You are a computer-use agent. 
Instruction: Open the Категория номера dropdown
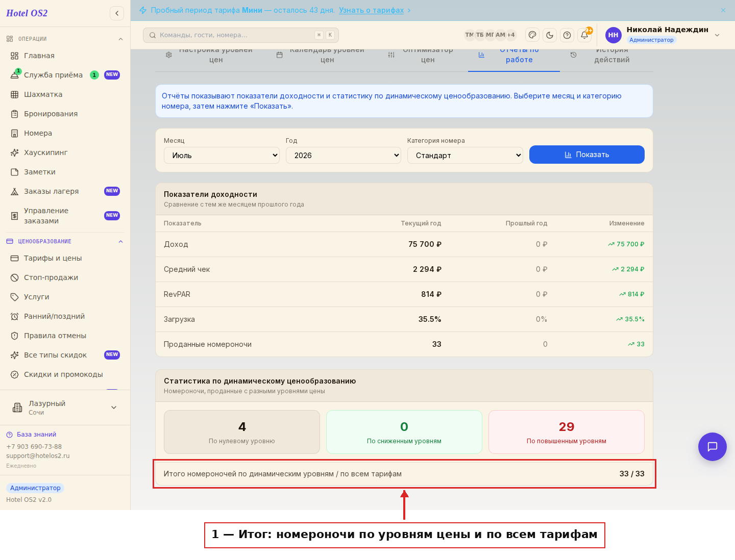(x=465, y=156)
